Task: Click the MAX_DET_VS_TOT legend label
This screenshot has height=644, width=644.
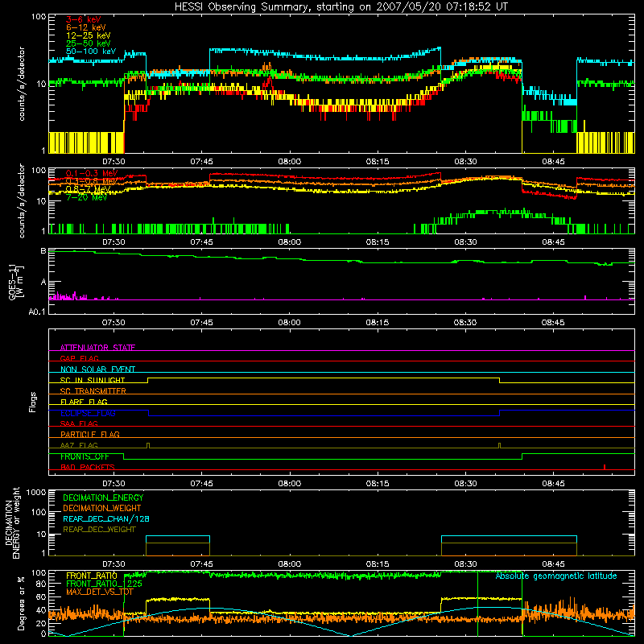Action: coord(100,592)
